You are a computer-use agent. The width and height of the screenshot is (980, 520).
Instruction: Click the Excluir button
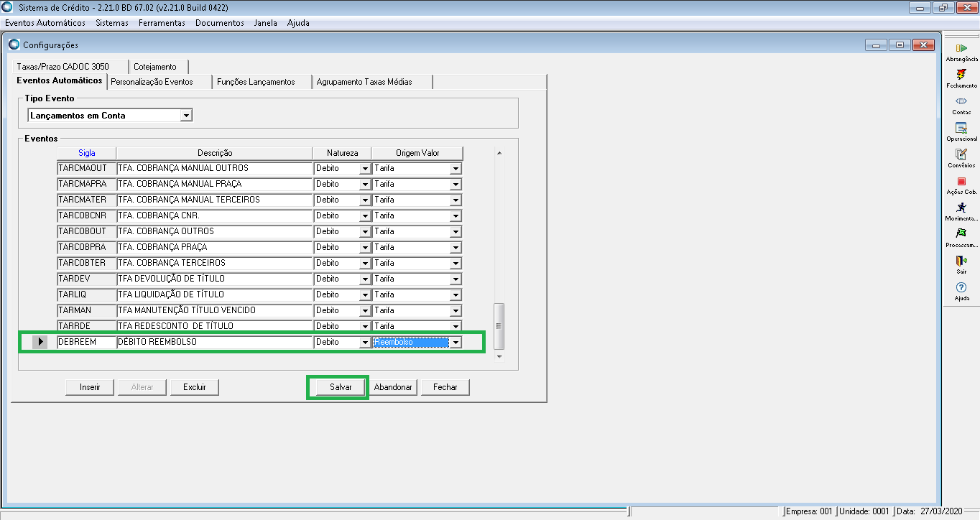point(195,387)
